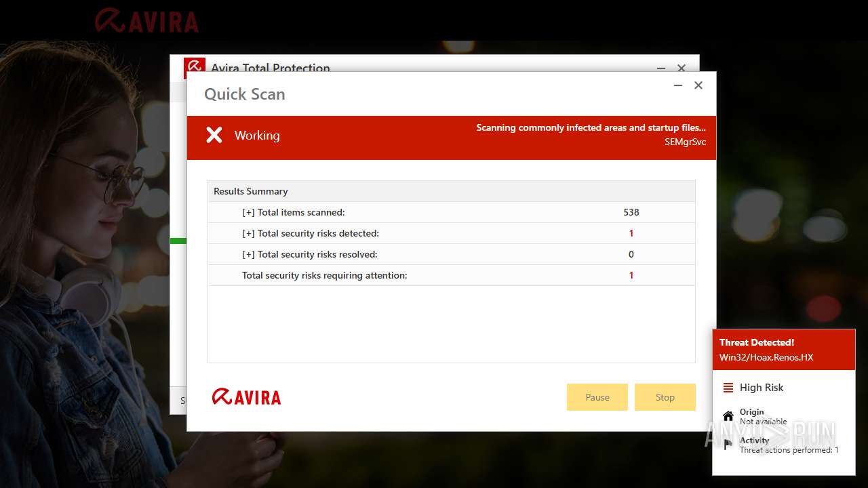Viewport: 868px width, 488px height.
Task: Click the white X Working status icon
Action: 214,135
